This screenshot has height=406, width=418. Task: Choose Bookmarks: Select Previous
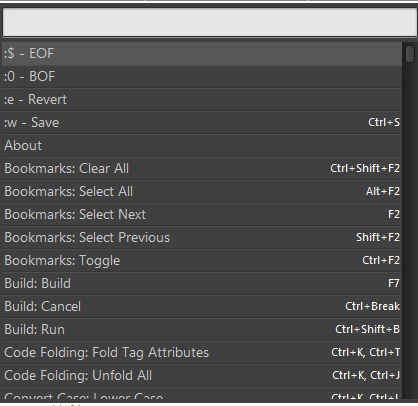[202, 238]
